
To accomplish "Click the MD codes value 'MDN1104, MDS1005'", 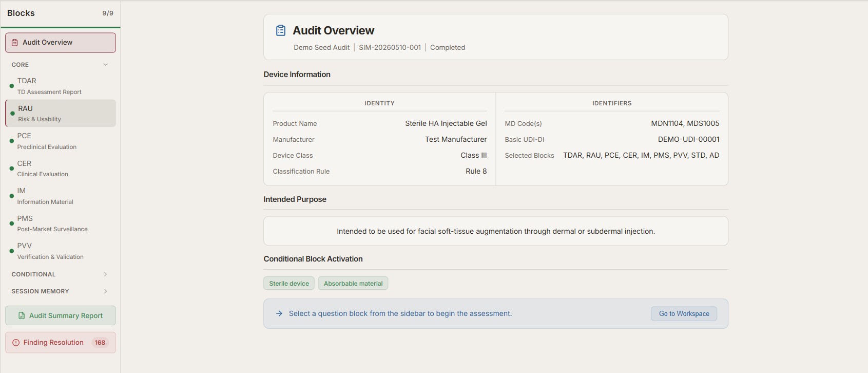I will [x=685, y=123].
